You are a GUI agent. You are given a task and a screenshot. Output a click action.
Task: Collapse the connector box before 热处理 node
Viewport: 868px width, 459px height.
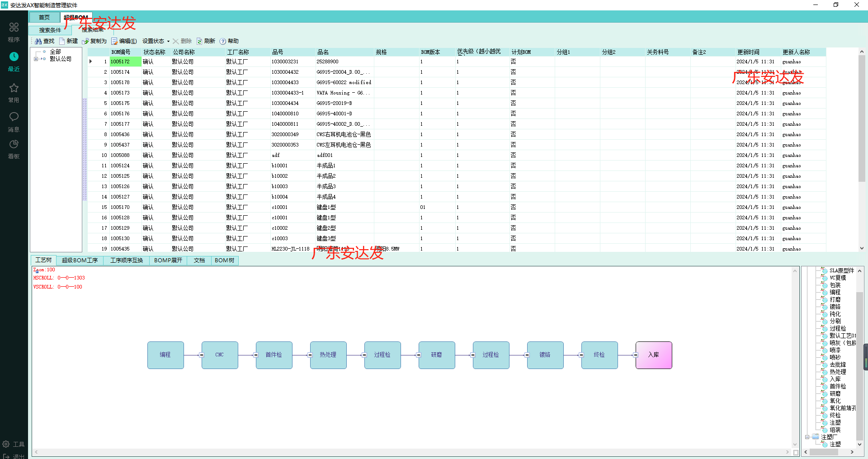pyautogui.click(x=310, y=355)
